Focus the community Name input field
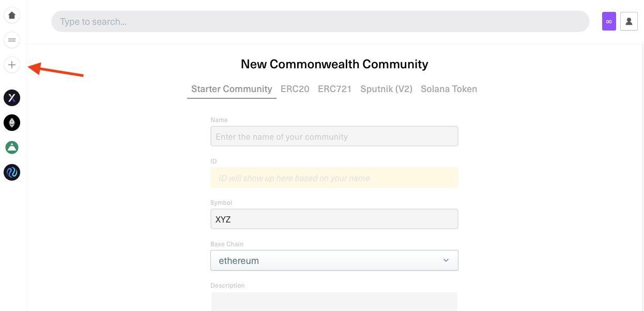644x311 pixels. click(x=334, y=137)
